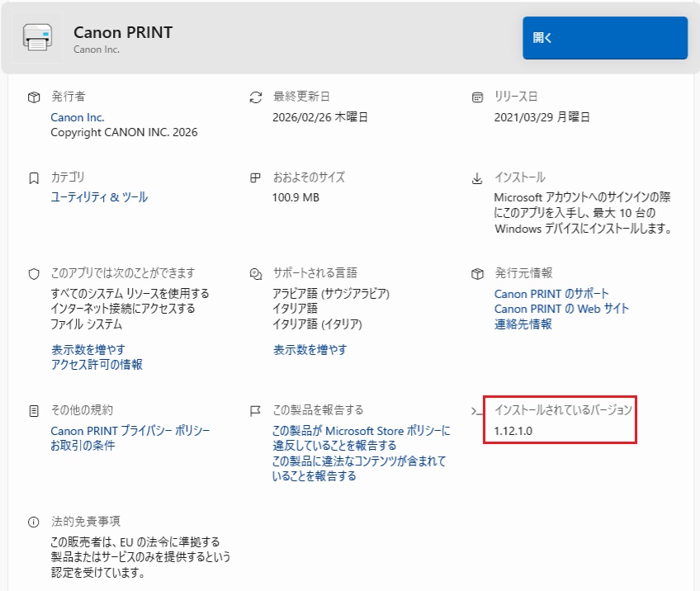The height and width of the screenshot is (591, 700).
Task: Click the flag icon beside この製品を報告する
Action: pos(255,411)
